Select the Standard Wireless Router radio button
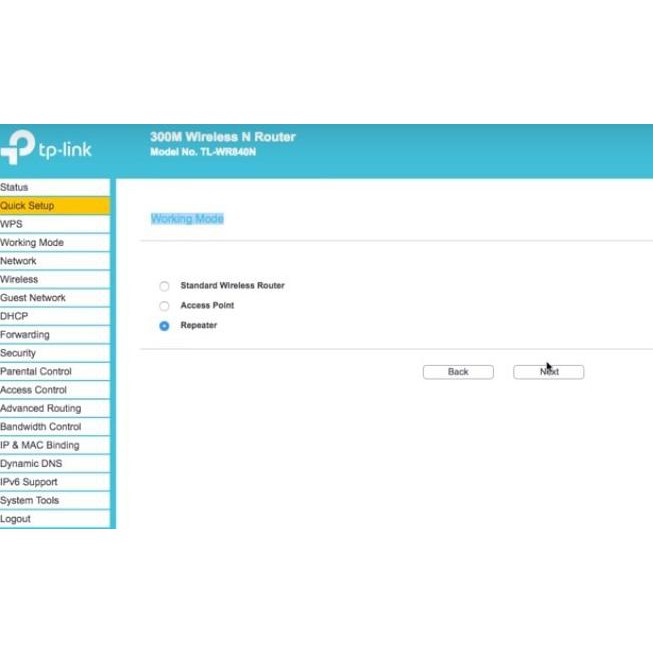The image size is (653, 653). coord(165,286)
